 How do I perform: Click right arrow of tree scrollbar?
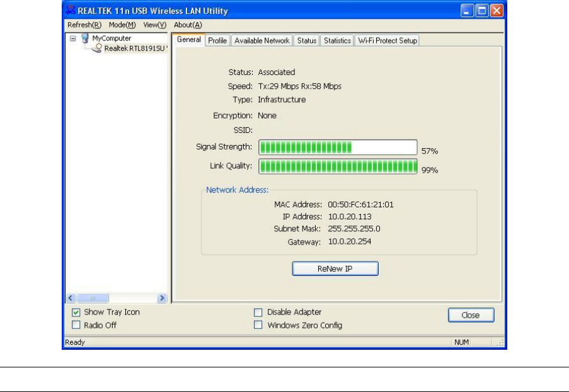[x=162, y=298]
